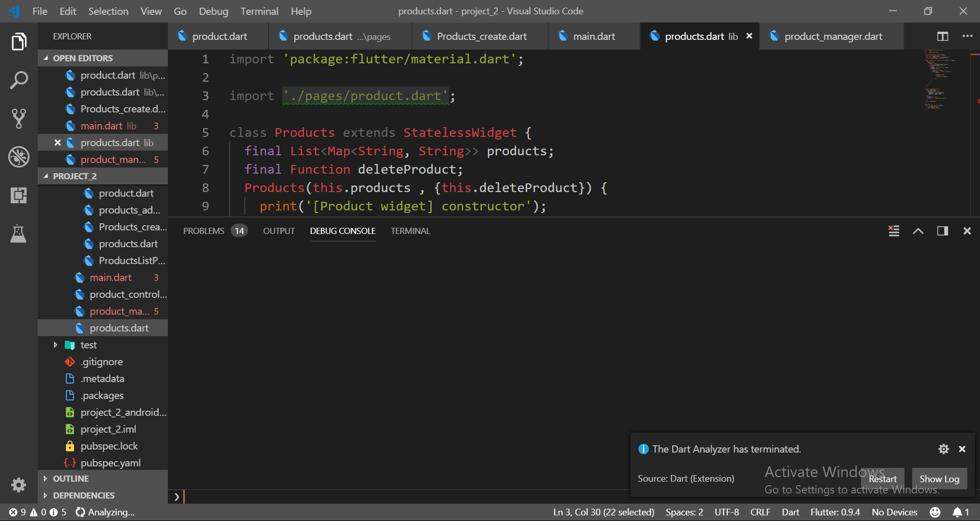The height and width of the screenshot is (521, 980).
Task: Click the editor minimap to navigate
Action: pyautogui.click(x=938, y=82)
